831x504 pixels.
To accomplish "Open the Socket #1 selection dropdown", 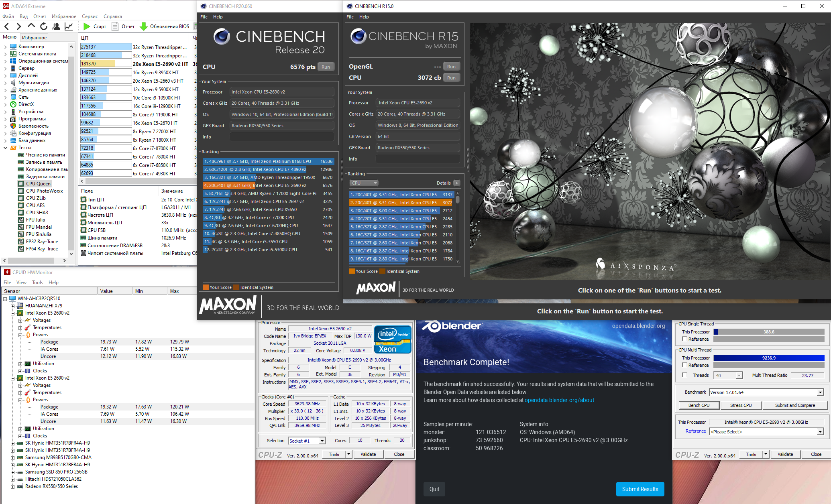I will coord(322,441).
